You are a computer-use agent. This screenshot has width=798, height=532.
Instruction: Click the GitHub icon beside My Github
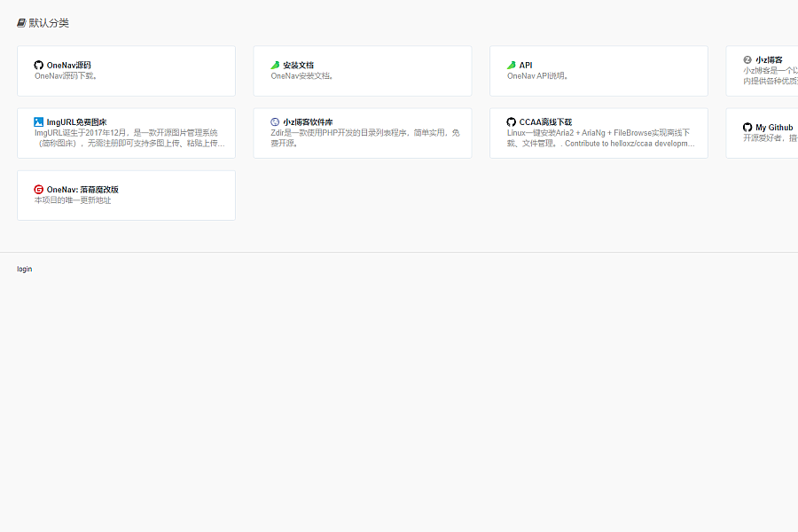coord(747,128)
